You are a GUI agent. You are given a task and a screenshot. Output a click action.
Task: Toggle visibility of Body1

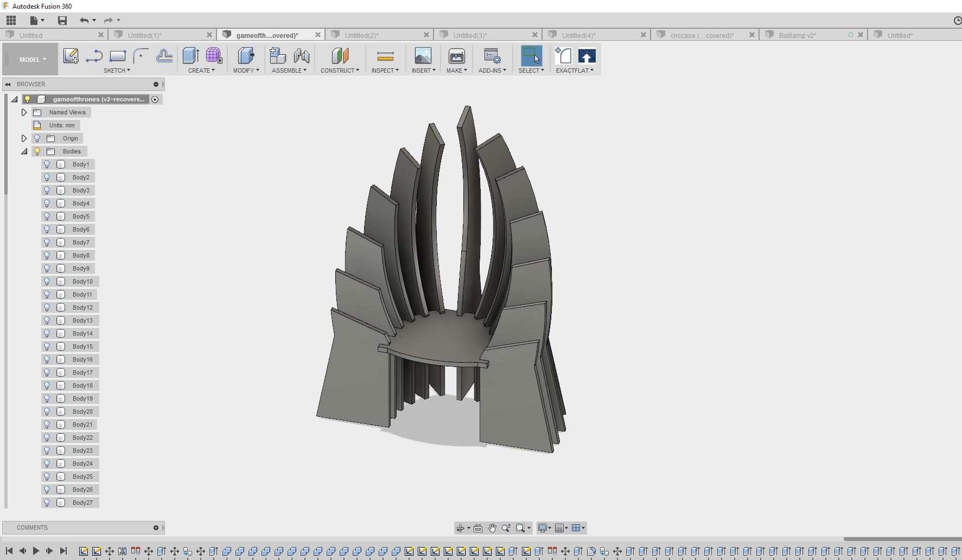tap(47, 164)
